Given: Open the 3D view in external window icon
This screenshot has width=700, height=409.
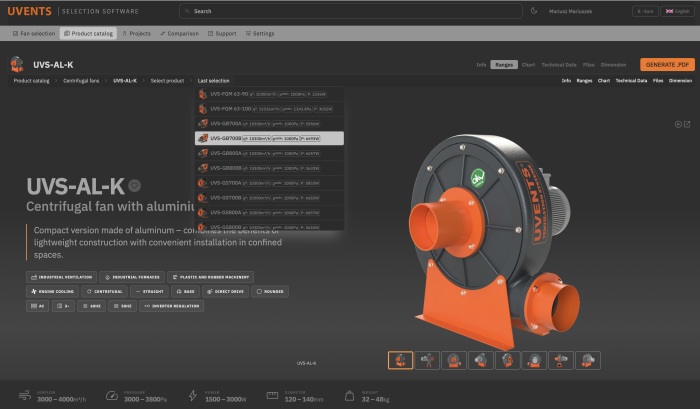Looking at the screenshot, I should 687,124.
